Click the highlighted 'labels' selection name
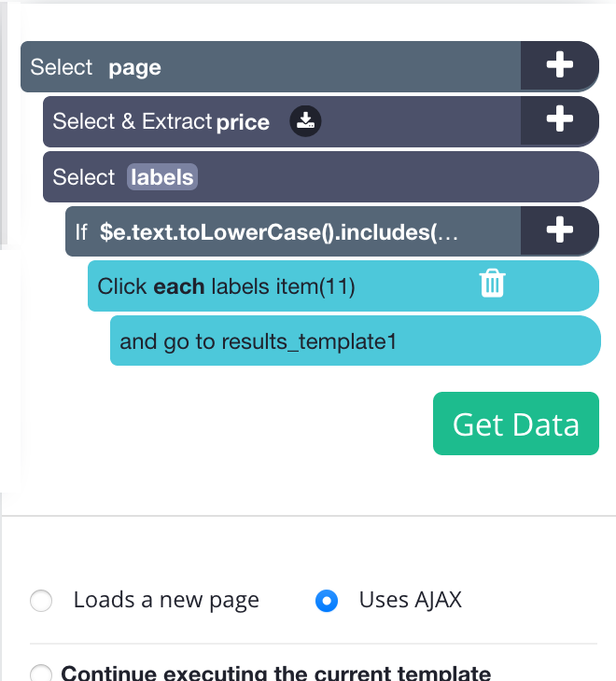The height and width of the screenshot is (681, 616). pyautogui.click(x=162, y=177)
